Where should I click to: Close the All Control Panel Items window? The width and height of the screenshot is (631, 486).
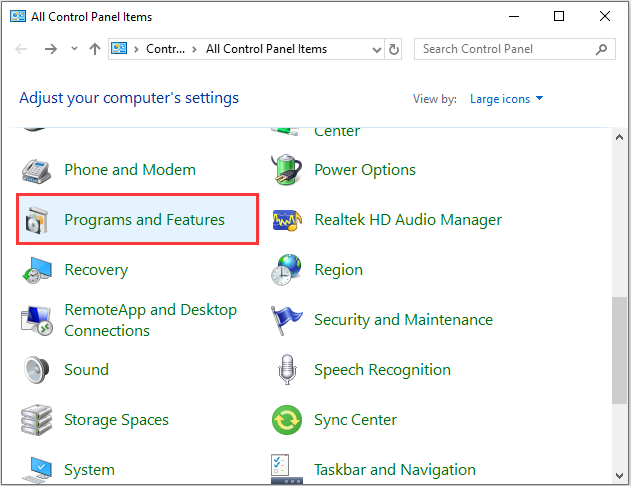coord(605,16)
